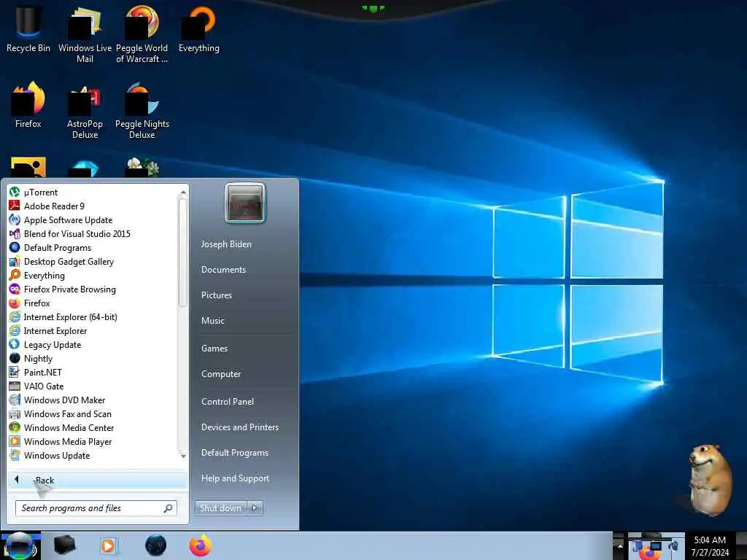Expand shut down options arrow
747x560 pixels.
coord(255,508)
